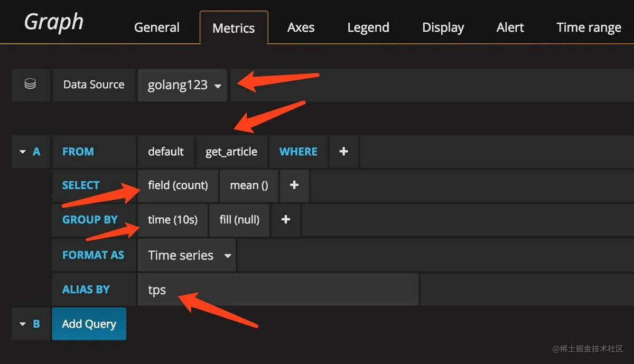634x364 pixels.
Task: Click the mean () aggregation segment
Action: [249, 185]
